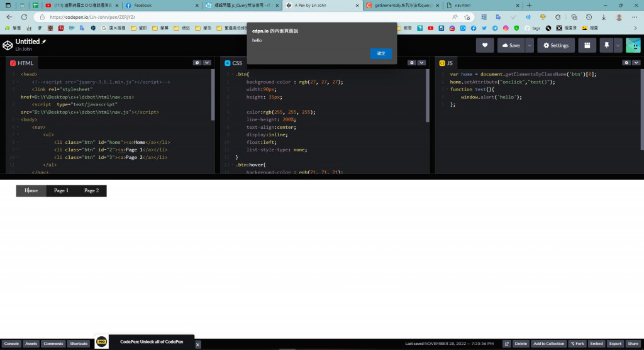The width and height of the screenshot is (644, 350).
Task: Open the user avatar menu
Action: 633,45
